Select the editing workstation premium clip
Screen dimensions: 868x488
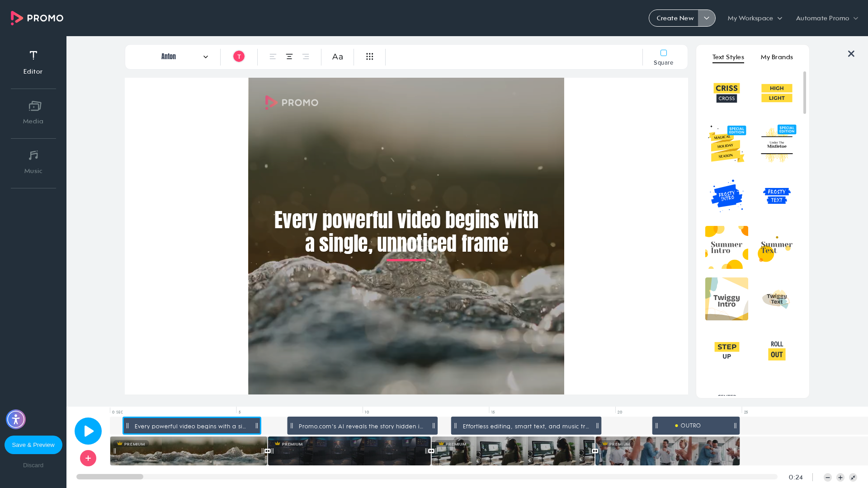[513, 451]
